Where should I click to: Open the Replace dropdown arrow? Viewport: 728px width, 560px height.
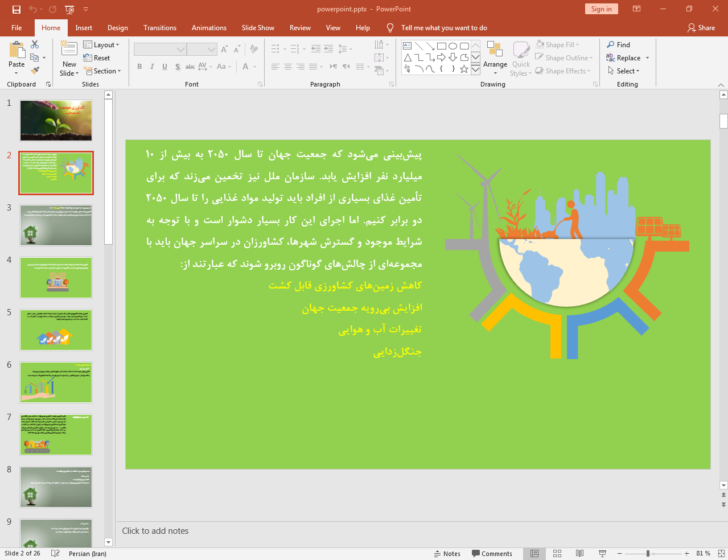(x=647, y=57)
